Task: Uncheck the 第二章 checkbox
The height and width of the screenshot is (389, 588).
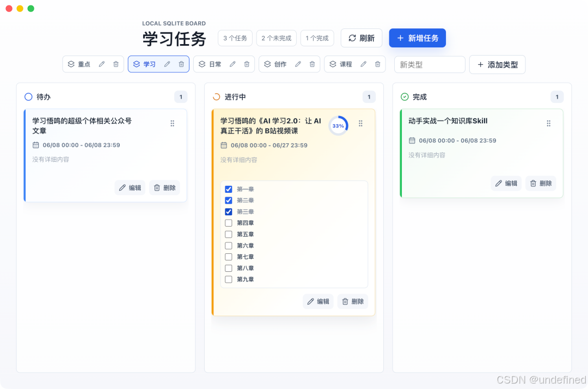Action: [x=228, y=200]
